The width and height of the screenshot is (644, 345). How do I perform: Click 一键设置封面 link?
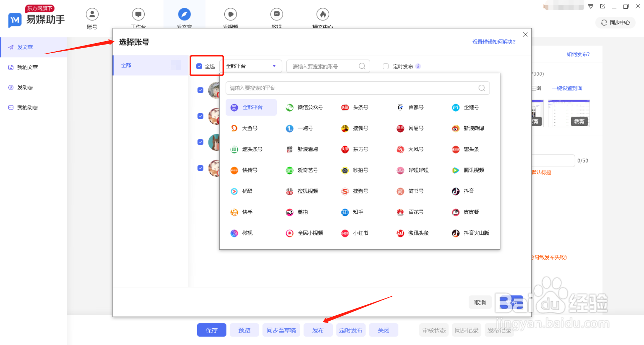click(x=567, y=88)
